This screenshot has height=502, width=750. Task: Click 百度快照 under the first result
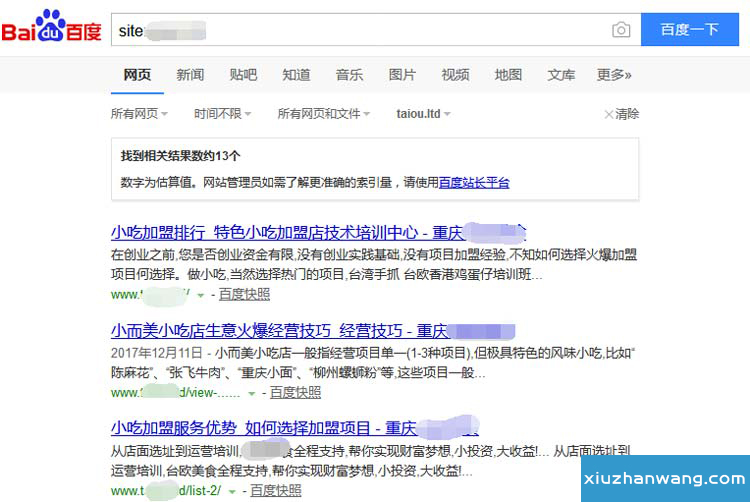pos(244,295)
